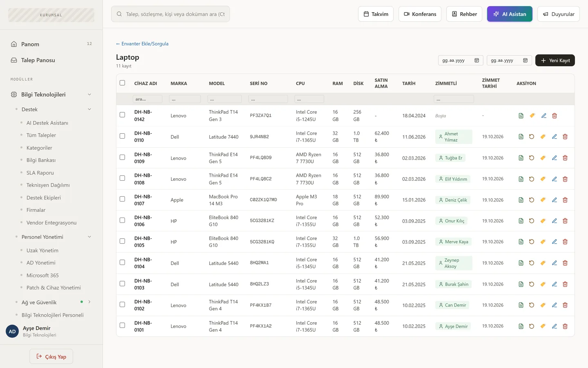Click the tag icon in the DH-NB-0107 row

pos(543,200)
